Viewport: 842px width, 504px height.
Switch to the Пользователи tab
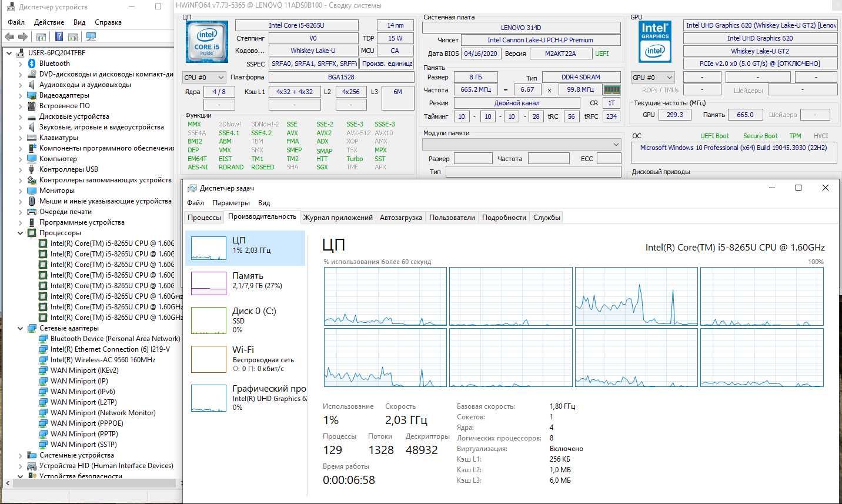click(452, 218)
